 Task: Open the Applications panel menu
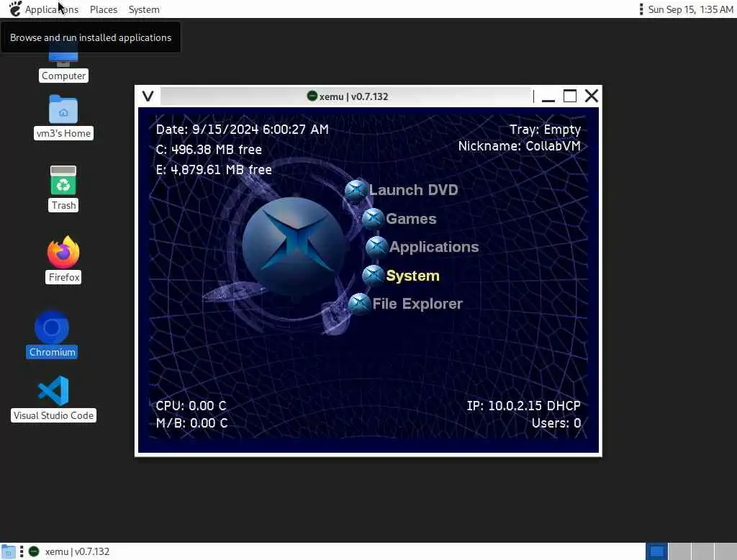click(x=52, y=9)
